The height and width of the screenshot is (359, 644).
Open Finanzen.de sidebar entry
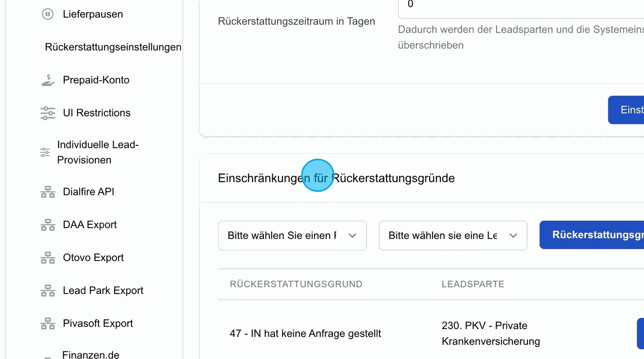pyautogui.click(x=91, y=354)
